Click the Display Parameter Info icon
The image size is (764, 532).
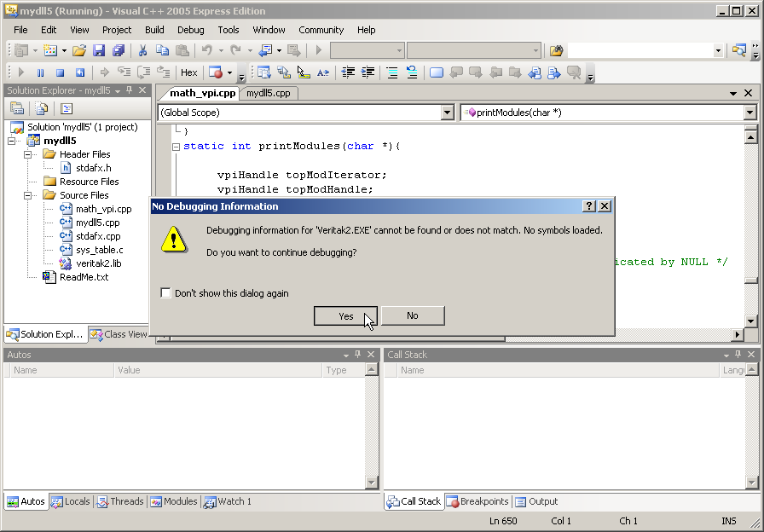[x=284, y=73]
